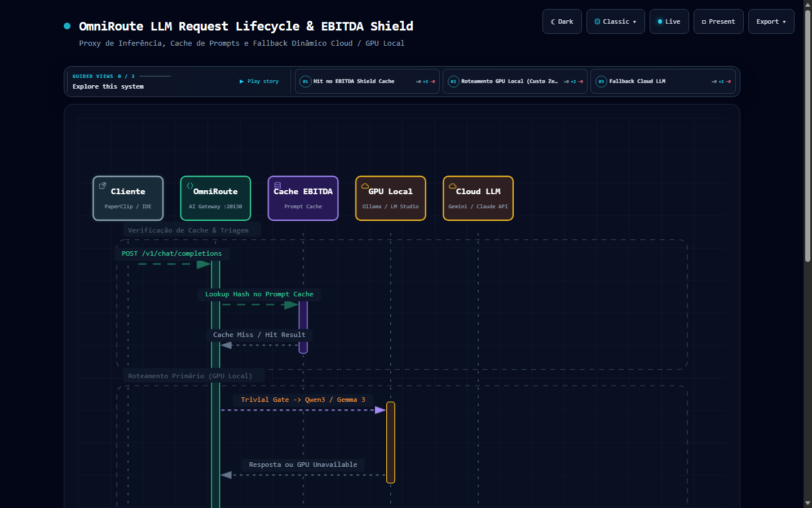This screenshot has width=812, height=508.
Task: Toggle the Dark theme button
Action: tap(562, 21)
